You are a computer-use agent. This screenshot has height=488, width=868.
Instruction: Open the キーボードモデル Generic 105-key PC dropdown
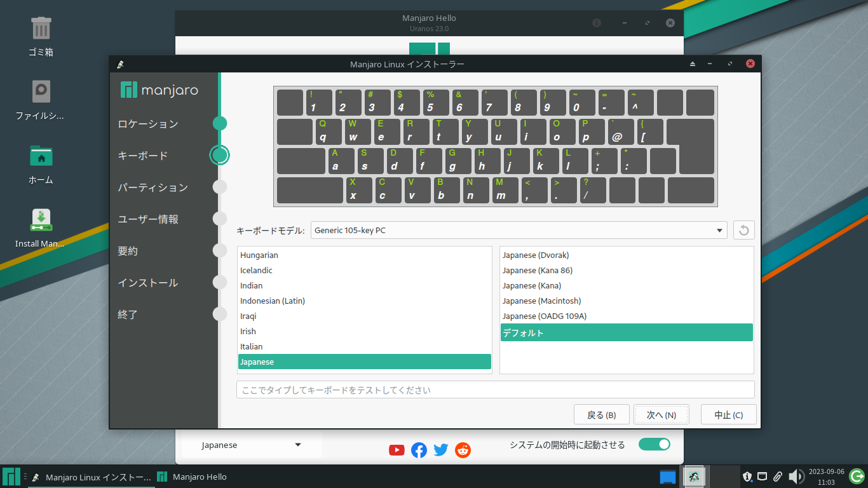tap(519, 230)
